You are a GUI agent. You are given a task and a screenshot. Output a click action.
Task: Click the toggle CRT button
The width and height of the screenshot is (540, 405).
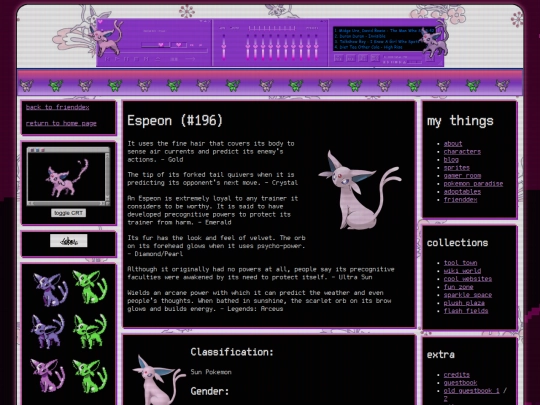coord(69,213)
